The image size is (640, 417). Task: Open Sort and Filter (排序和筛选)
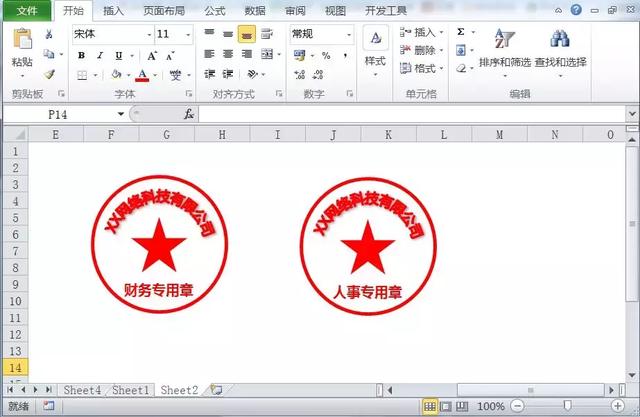coord(502,47)
